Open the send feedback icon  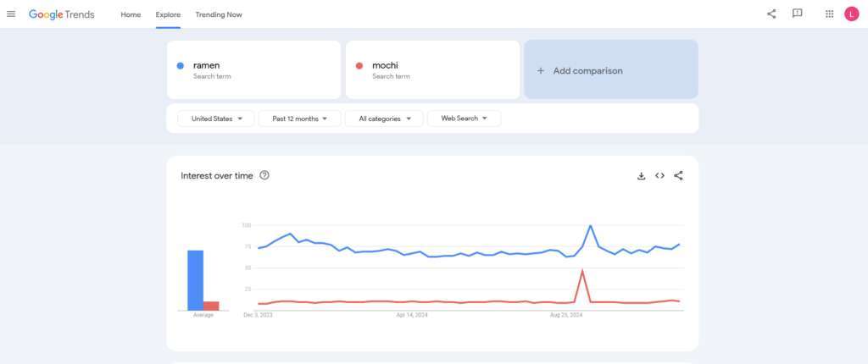point(797,14)
